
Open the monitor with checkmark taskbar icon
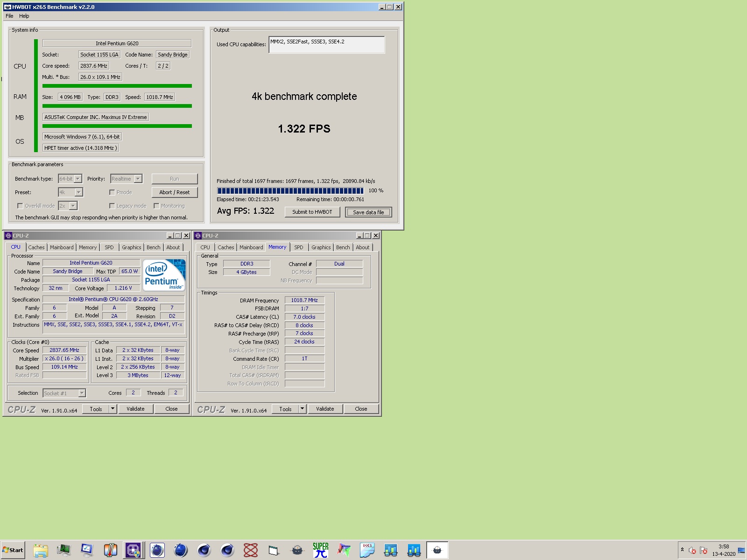coord(87,550)
